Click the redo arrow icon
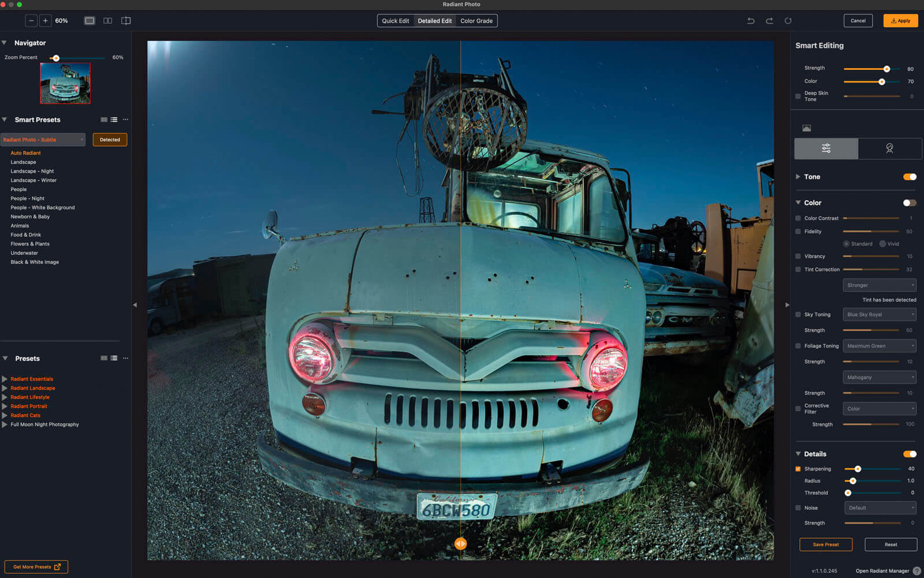Image resolution: width=924 pixels, height=578 pixels. [x=769, y=21]
